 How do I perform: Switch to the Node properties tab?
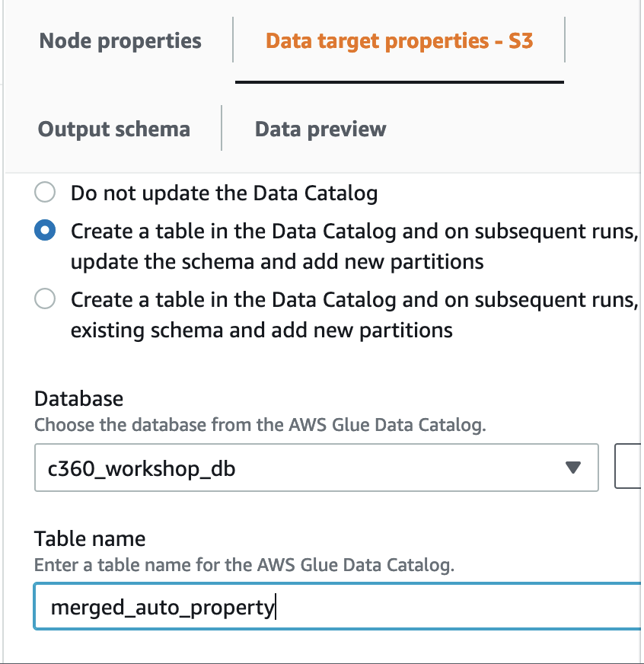[x=120, y=40]
